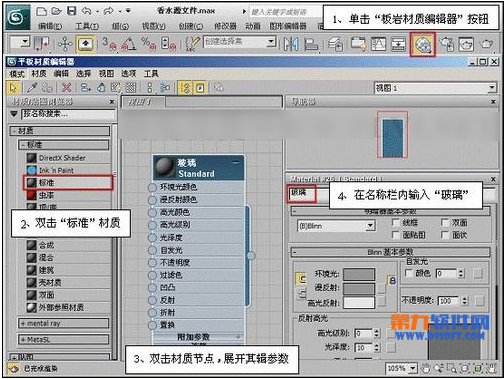This screenshot has width=504, height=379.
Task: Click the red Delete Selected icon
Action: pos(66,88)
